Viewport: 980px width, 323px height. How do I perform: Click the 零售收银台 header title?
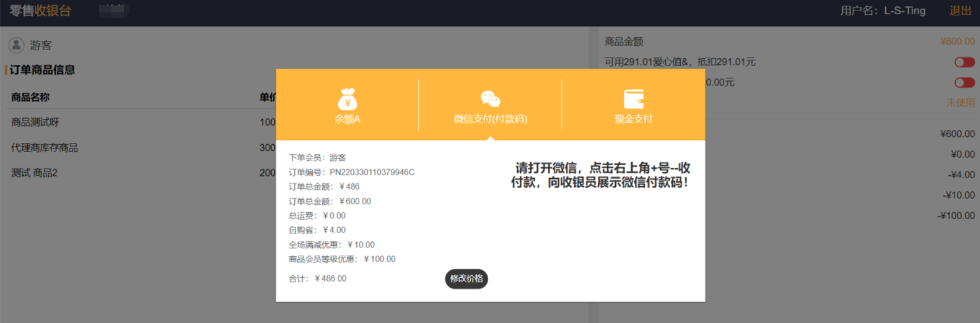[x=40, y=11]
